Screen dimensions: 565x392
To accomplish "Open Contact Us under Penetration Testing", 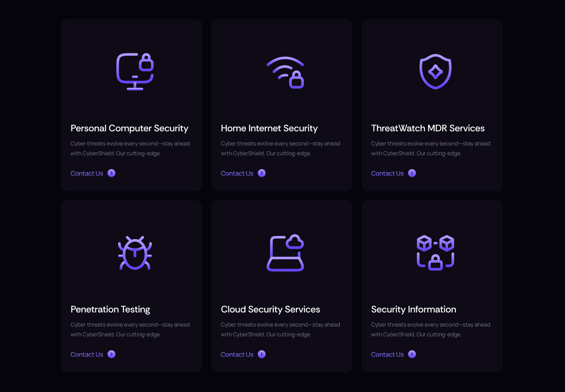I will coord(87,354).
